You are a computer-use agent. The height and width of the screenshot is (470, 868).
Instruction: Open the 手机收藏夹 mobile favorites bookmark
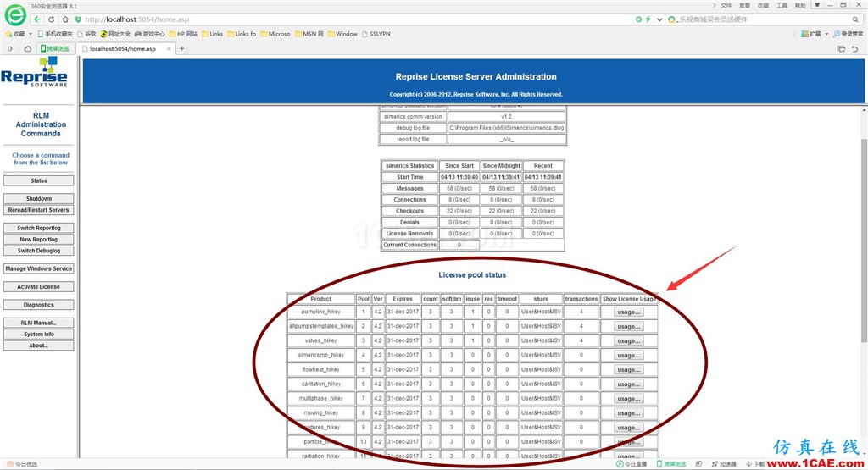tap(55, 34)
